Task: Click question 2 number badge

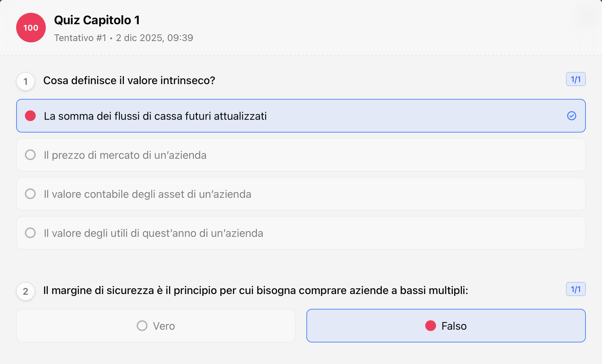Action: click(x=26, y=291)
